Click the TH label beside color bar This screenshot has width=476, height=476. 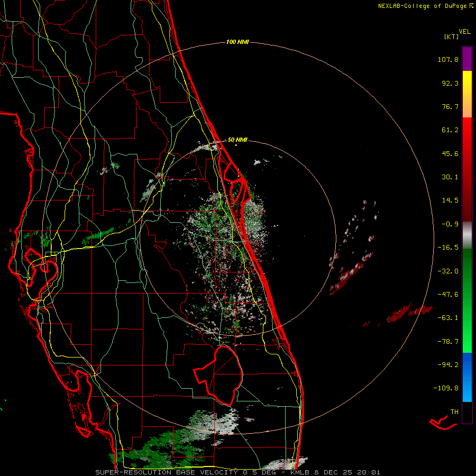pyautogui.click(x=454, y=412)
